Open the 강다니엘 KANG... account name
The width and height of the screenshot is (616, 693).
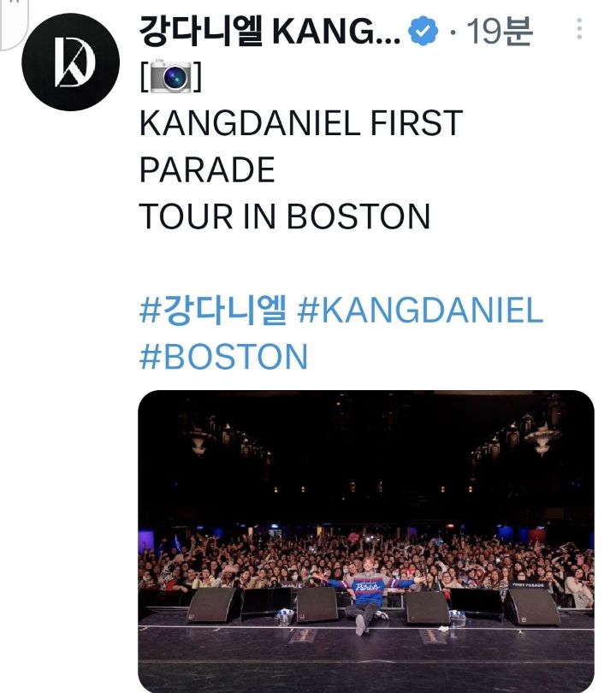(269, 34)
